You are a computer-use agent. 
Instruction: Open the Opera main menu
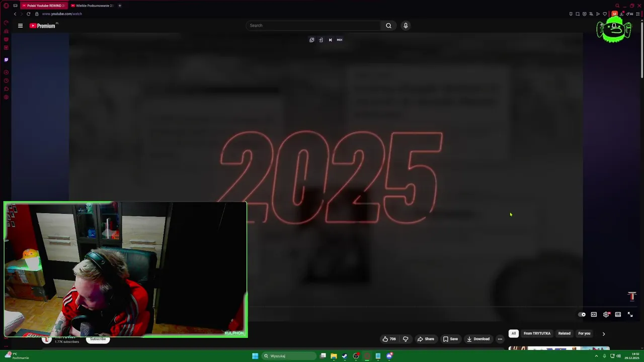[x=6, y=6]
